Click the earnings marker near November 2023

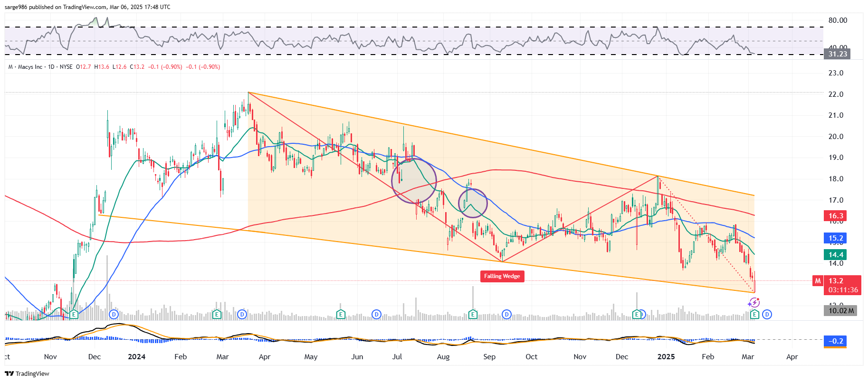(x=74, y=314)
